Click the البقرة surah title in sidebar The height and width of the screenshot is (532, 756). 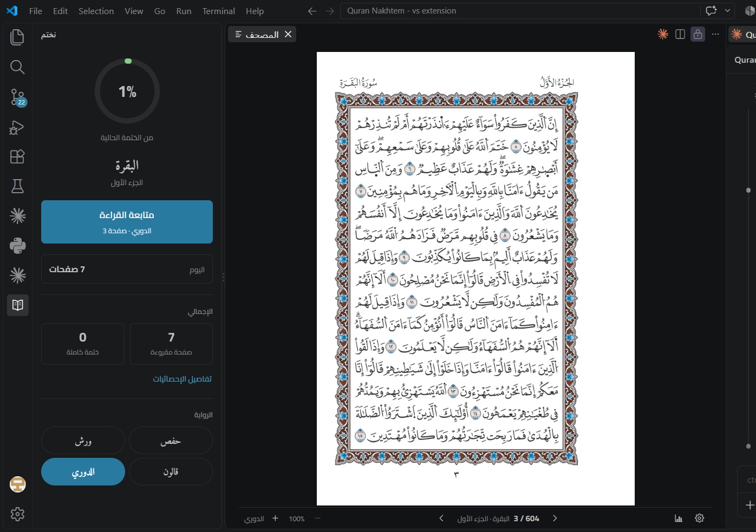coord(127,165)
